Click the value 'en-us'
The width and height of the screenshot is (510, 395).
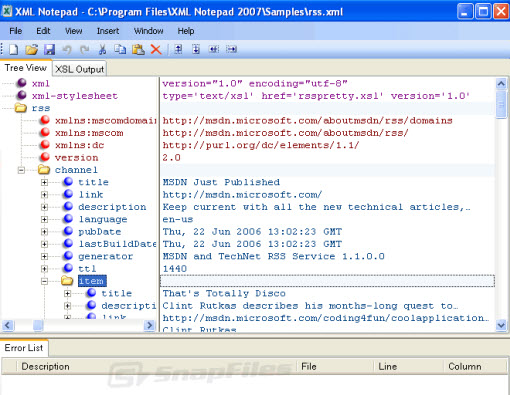[178, 219]
